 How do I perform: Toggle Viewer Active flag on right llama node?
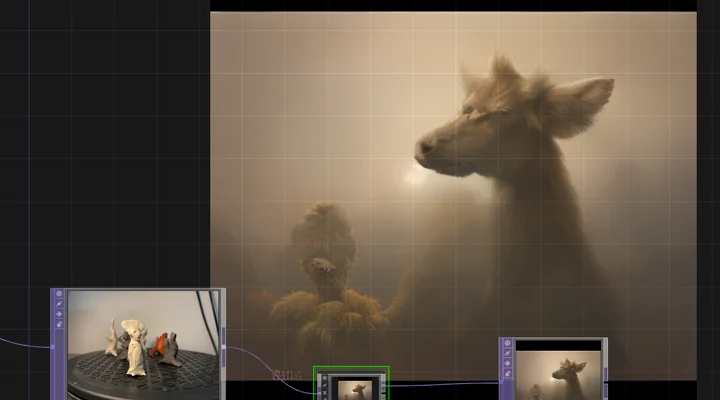click(507, 344)
